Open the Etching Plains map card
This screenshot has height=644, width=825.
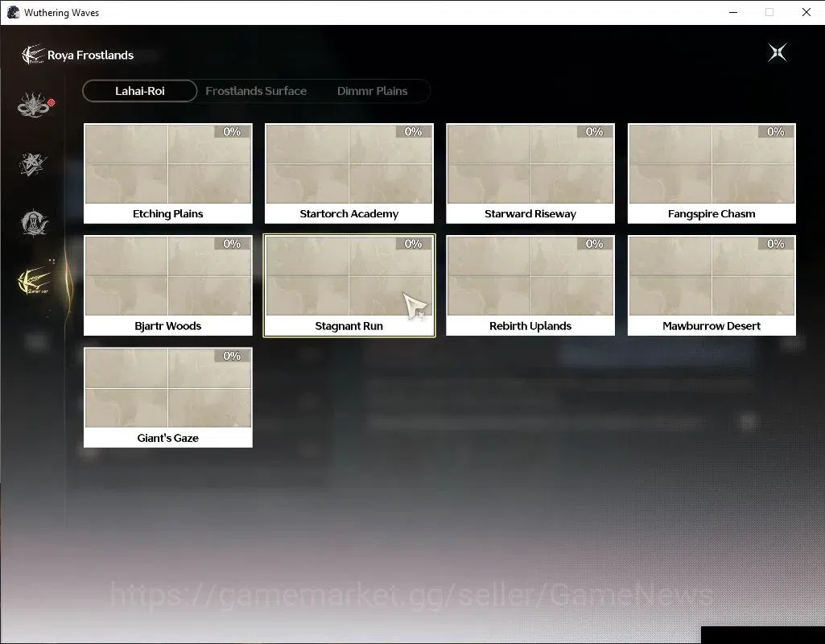(168, 174)
